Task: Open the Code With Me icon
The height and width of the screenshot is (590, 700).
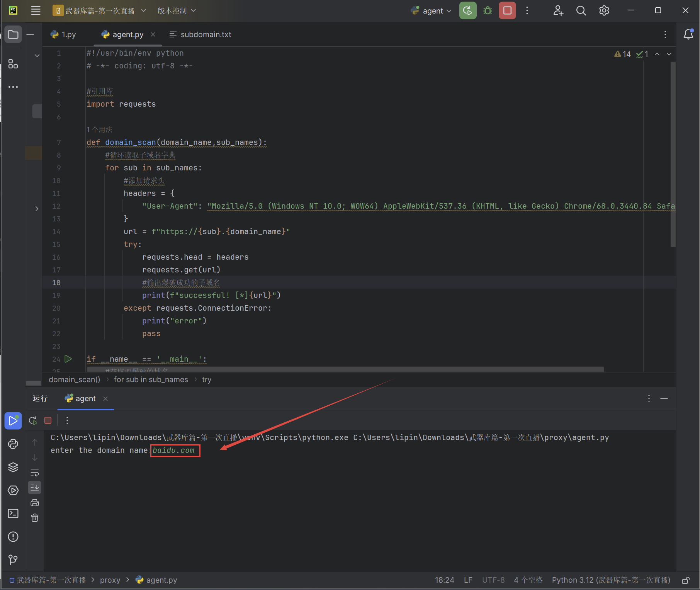Action: point(558,10)
